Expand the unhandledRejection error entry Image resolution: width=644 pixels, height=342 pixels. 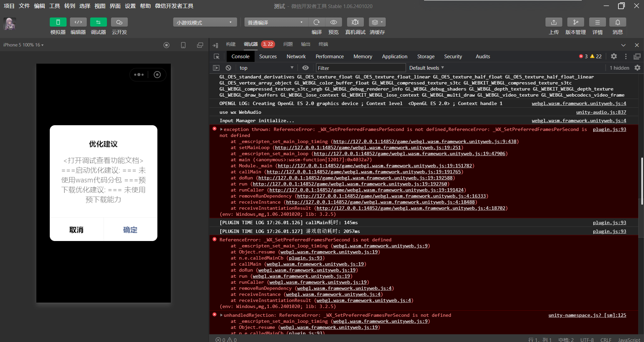(222, 315)
